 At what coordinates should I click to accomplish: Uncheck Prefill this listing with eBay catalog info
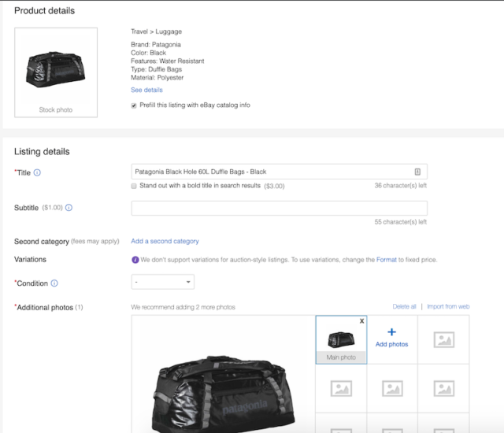tap(135, 105)
